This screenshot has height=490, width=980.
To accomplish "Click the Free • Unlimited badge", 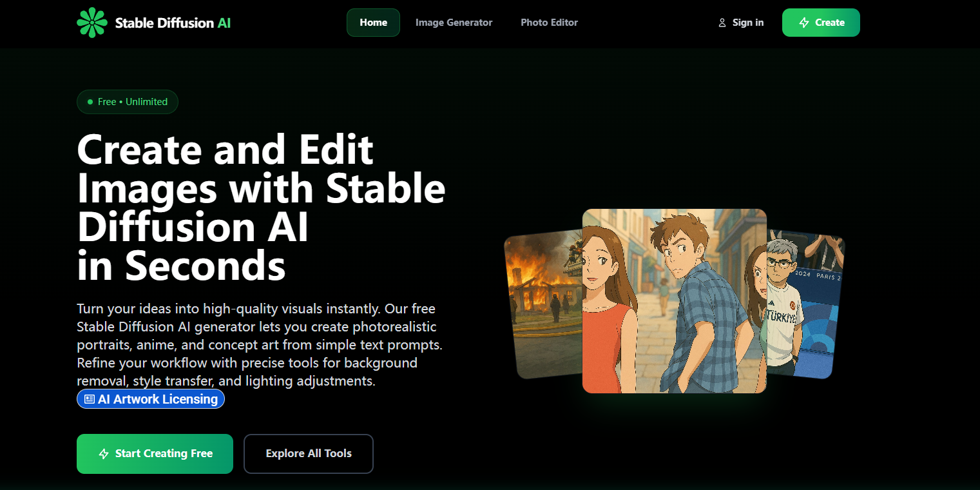I will (x=128, y=102).
